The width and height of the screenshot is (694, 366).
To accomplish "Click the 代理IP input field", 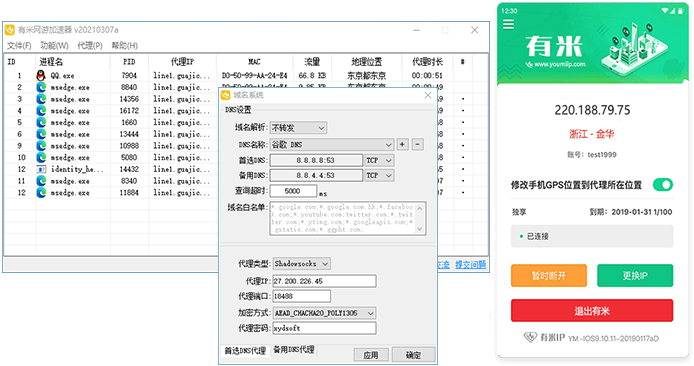I will click(324, 281).
